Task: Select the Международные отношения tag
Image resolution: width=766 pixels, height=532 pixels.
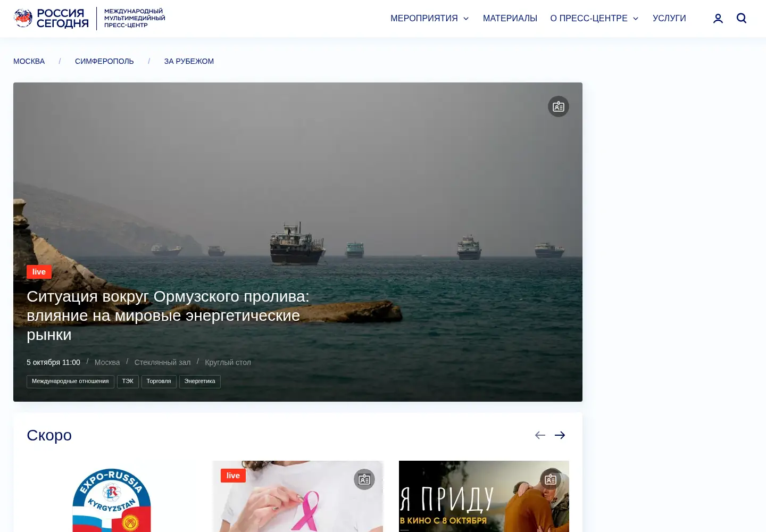Action: 70,381
